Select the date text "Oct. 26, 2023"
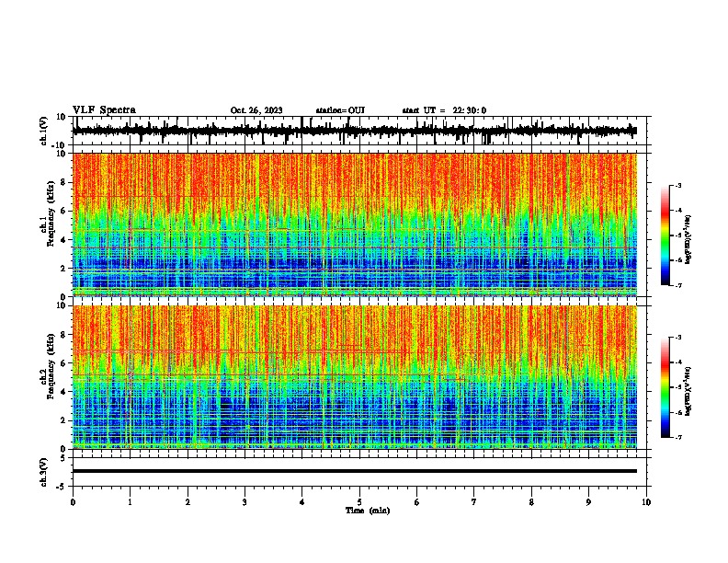728x563 pixels. click(256, 110)
